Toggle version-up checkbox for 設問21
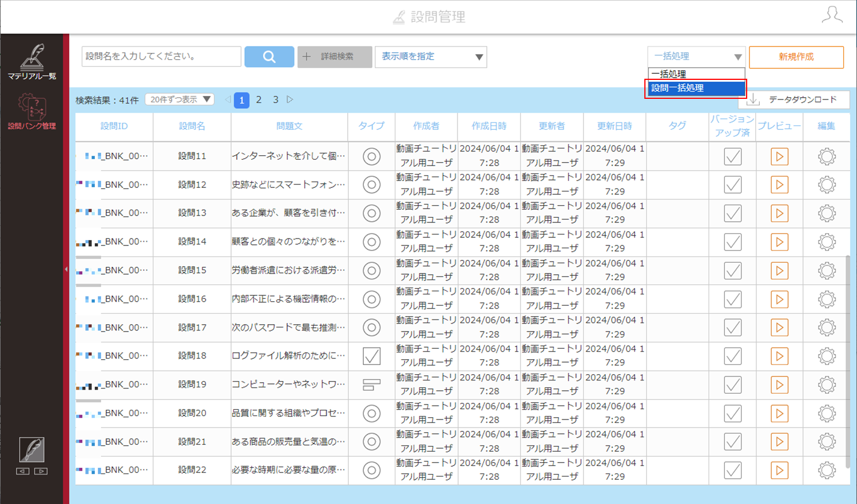The height and width of the screenshot is (504, 857). (x=732, y=442)
